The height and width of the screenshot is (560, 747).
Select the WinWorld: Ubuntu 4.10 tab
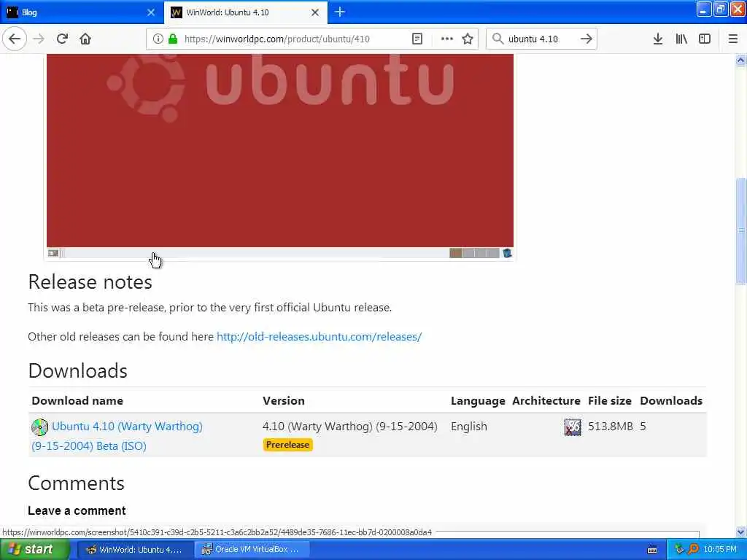click(245, 12)
